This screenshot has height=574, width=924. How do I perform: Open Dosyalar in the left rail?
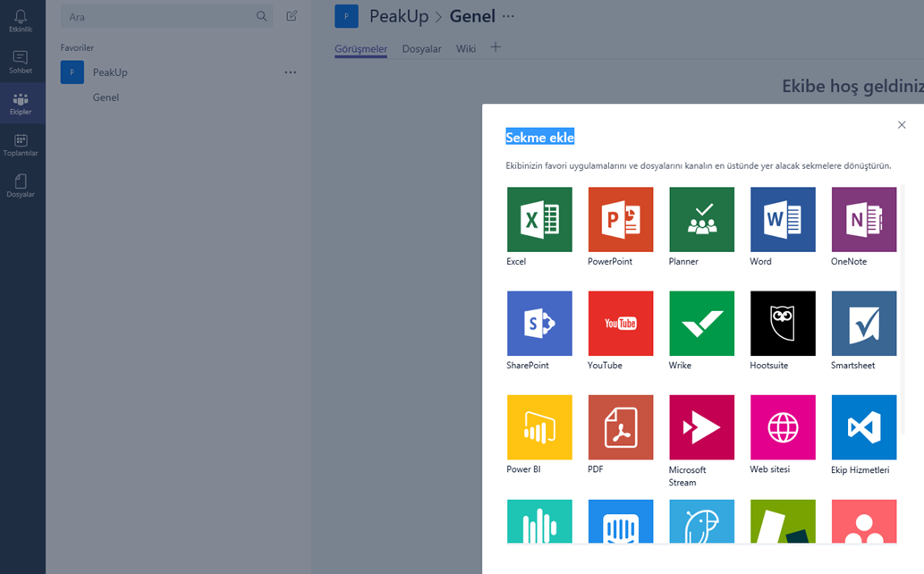[21, 186]
